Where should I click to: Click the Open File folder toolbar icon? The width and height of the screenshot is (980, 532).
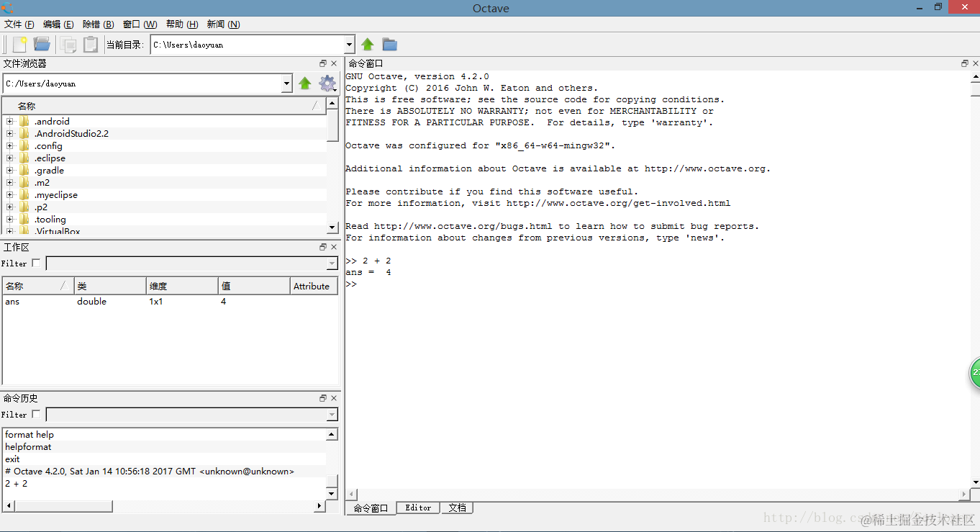(x=42, y=45)
